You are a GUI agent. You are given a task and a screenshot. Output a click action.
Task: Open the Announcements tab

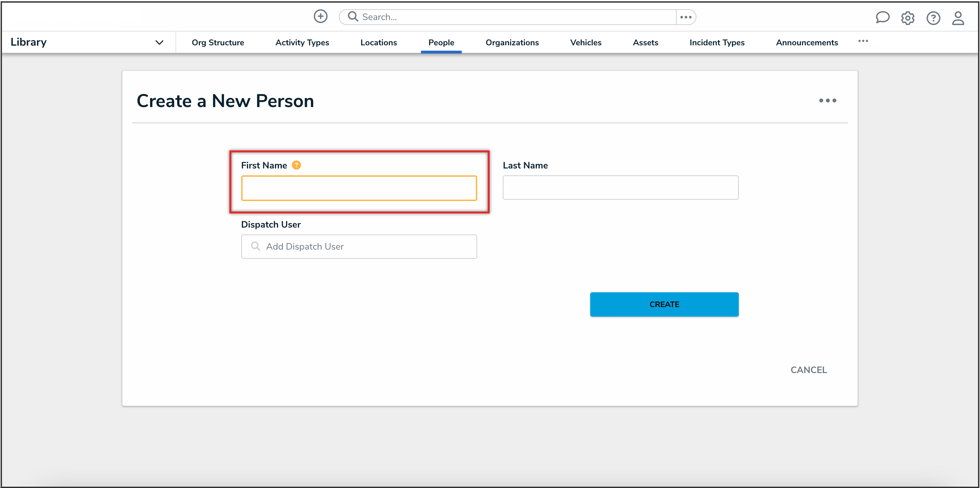pos(806,43)
